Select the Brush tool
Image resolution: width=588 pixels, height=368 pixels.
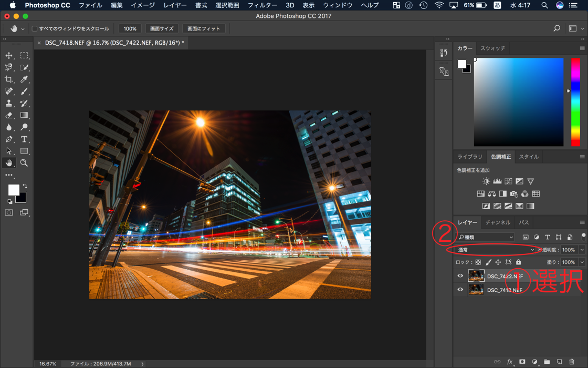tap(24, 91)
